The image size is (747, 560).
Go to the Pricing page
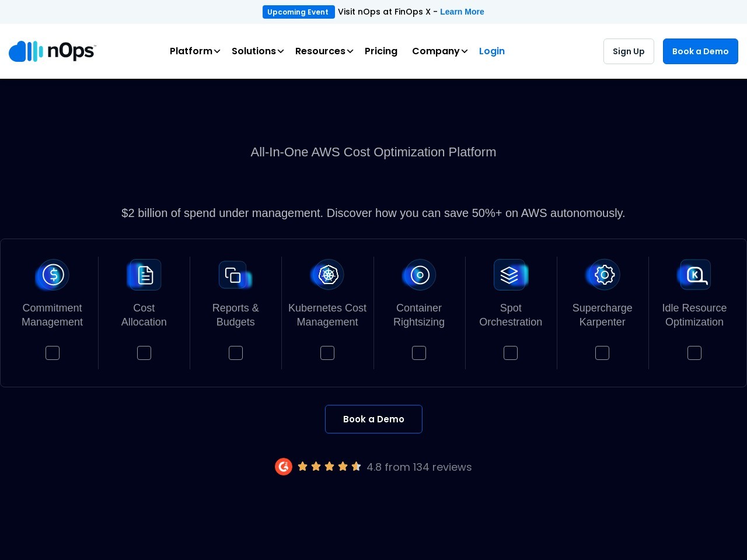(381, 51)
